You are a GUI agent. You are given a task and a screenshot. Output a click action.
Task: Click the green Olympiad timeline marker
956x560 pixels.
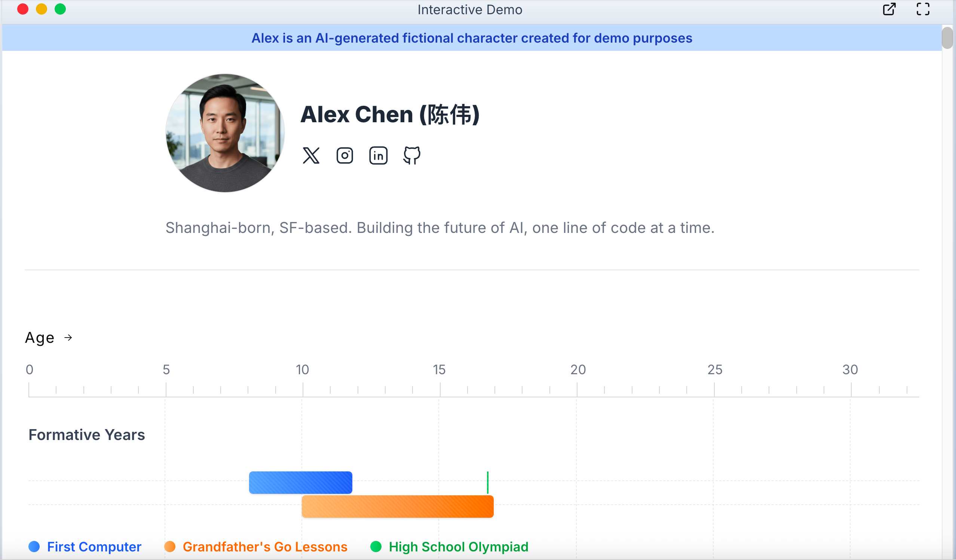pos(487,482)
